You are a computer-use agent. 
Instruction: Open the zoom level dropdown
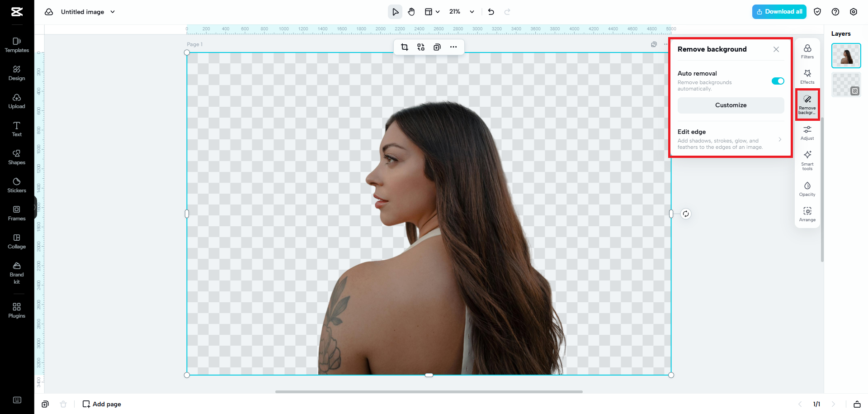[472, 12]
